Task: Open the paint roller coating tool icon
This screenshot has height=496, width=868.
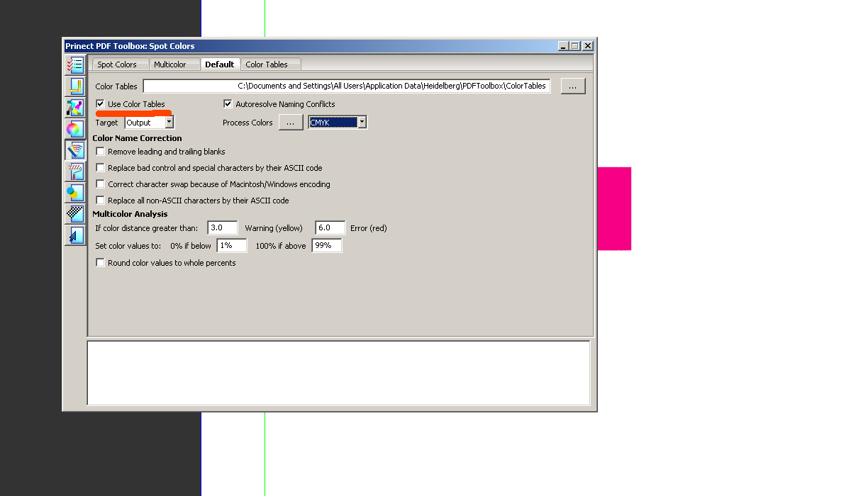Action: coord(74,171)
